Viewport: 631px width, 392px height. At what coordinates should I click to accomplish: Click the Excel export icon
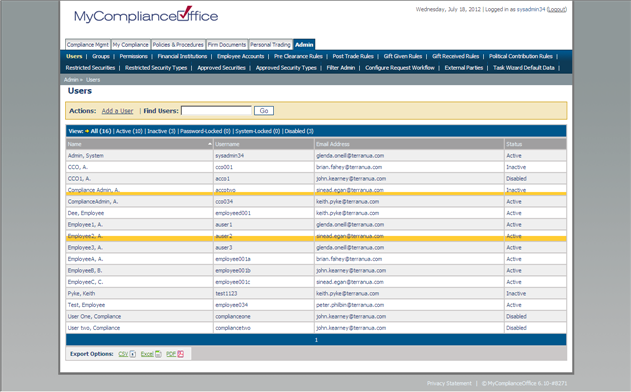coord(158,354)
